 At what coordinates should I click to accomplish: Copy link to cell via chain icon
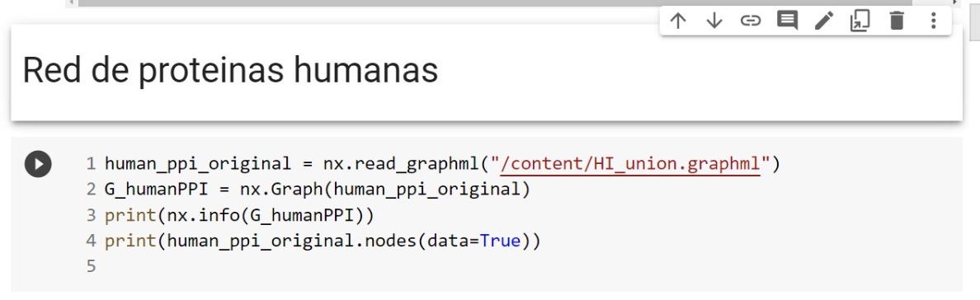pos(750,21)
